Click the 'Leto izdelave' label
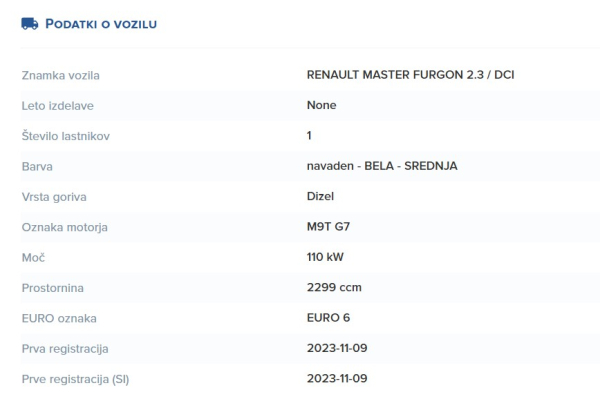The height and width of the screenshot is (410, 600). tap(57, 106)
